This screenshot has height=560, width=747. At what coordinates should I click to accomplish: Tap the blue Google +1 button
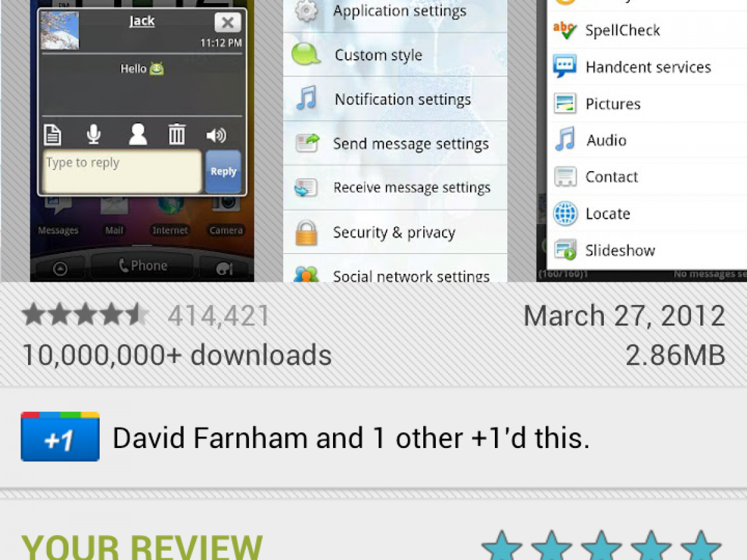[x=60, y=436]
